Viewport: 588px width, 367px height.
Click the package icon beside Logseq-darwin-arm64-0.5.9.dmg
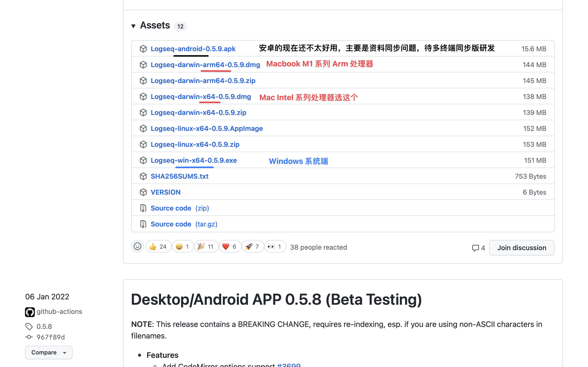click(x=143, y=65)
